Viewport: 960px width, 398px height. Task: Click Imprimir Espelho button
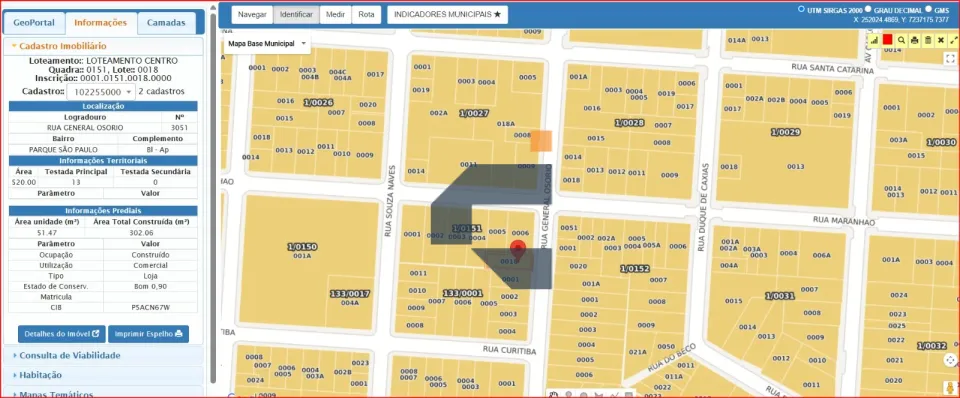[148, 334]
